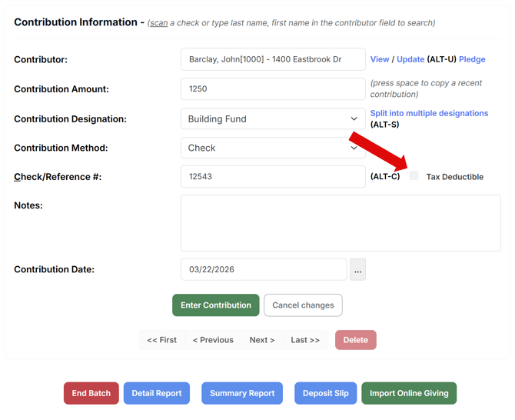This screenshot has height=420, width=515.
Task: Click into the Notes text area
Action: click(x=341, y=223)
